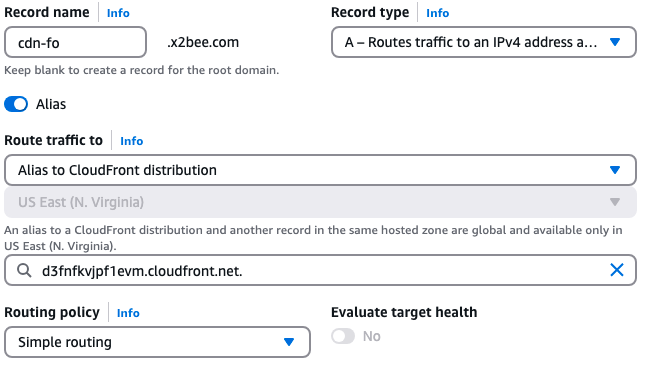Click the Simple routing dropdown arrow
This screenshot has height=368, width=651.
point(289,342)
